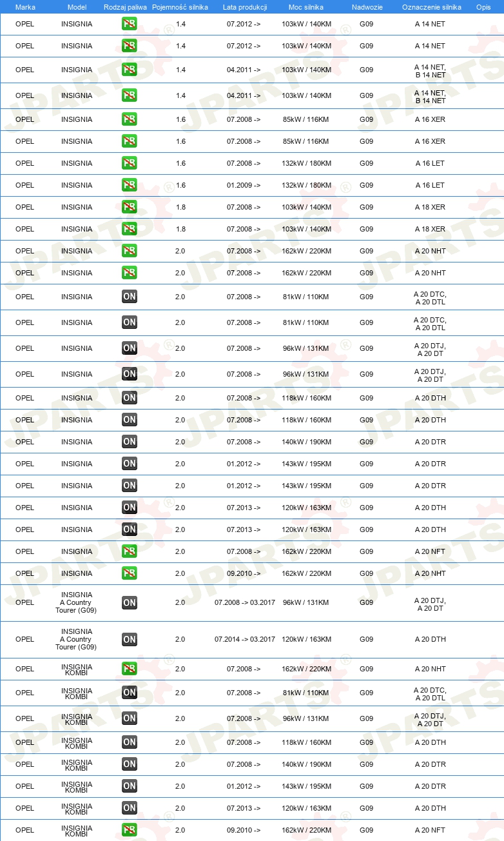Click 96kW / 131KM in the Country Tourer row
Screen dimensions: 504x841
[x=306, y=603]
